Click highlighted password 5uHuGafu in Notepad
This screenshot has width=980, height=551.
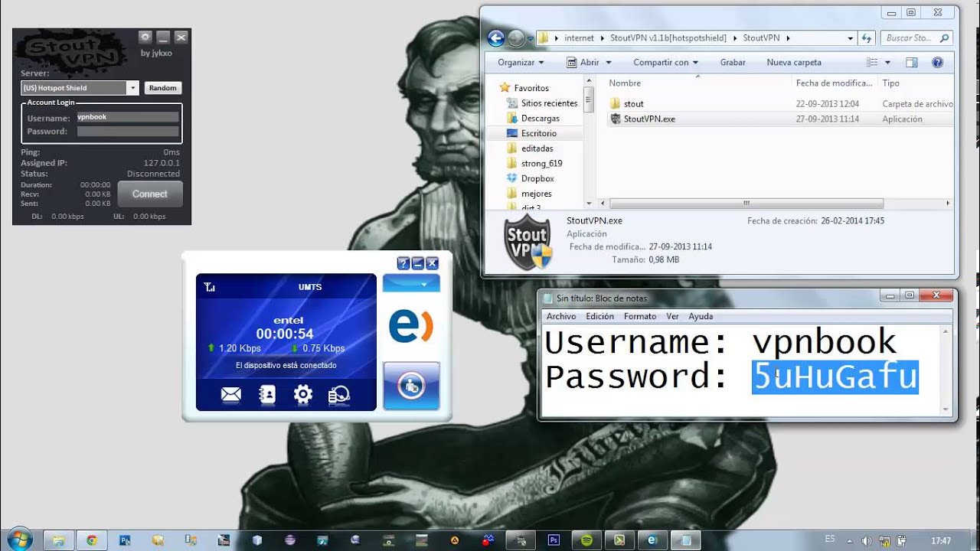click(x=835, y=377)
